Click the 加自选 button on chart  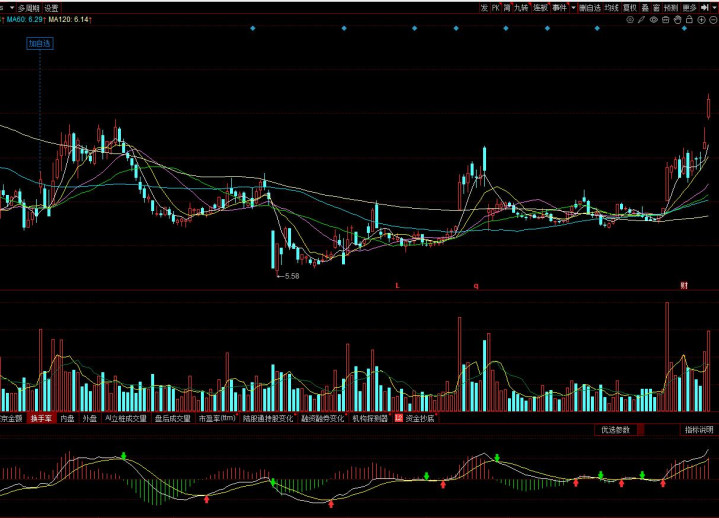pyautogui.click(x=40, y=43)
